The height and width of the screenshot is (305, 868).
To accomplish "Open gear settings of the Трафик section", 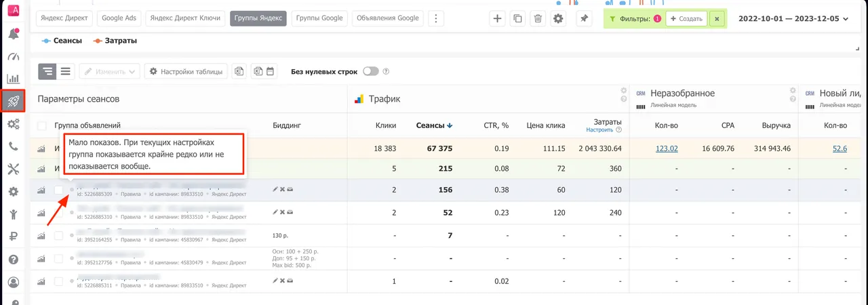I will click(624, 90).
